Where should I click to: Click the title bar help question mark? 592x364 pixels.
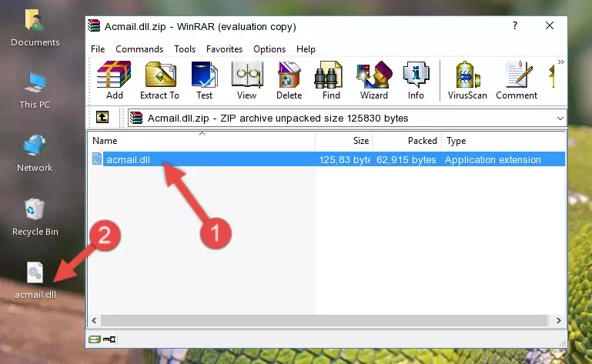click(515, 25)
